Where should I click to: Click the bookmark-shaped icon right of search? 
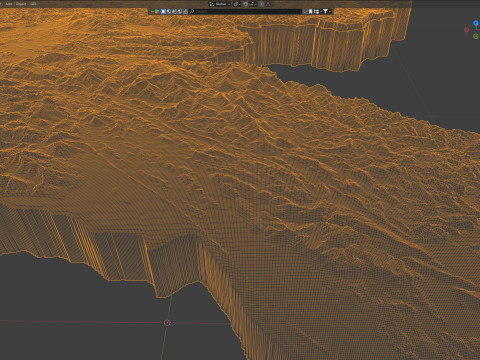click(x=310, y=11)
